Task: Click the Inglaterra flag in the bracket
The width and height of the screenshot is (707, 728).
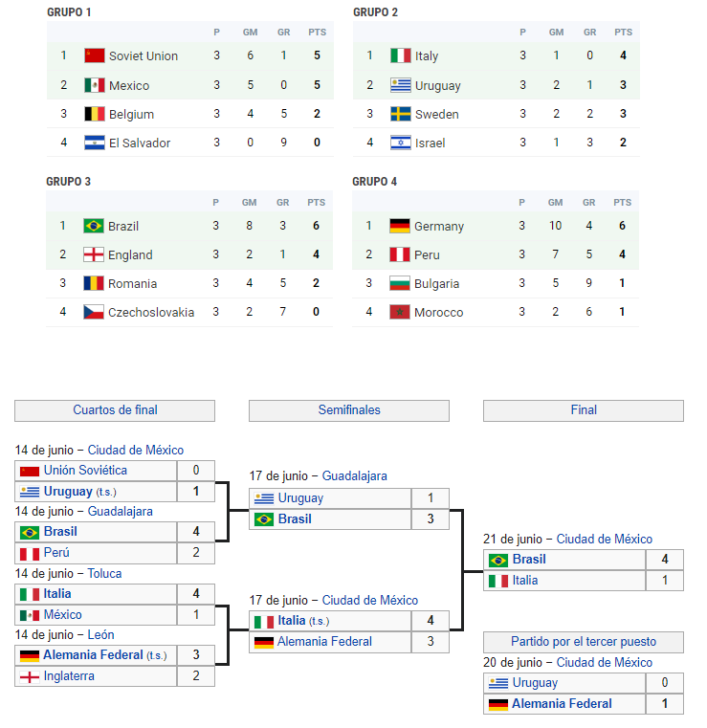Action: coord(30,676)
